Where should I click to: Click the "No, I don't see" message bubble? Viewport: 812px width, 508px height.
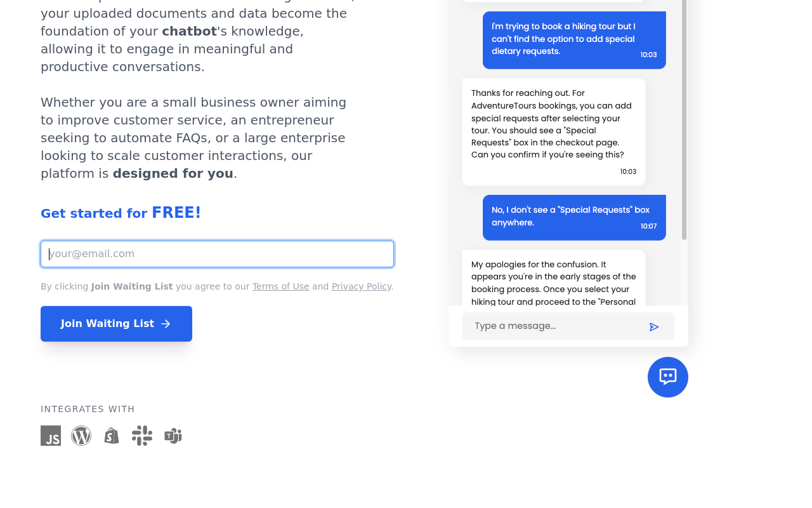(573, 217)
